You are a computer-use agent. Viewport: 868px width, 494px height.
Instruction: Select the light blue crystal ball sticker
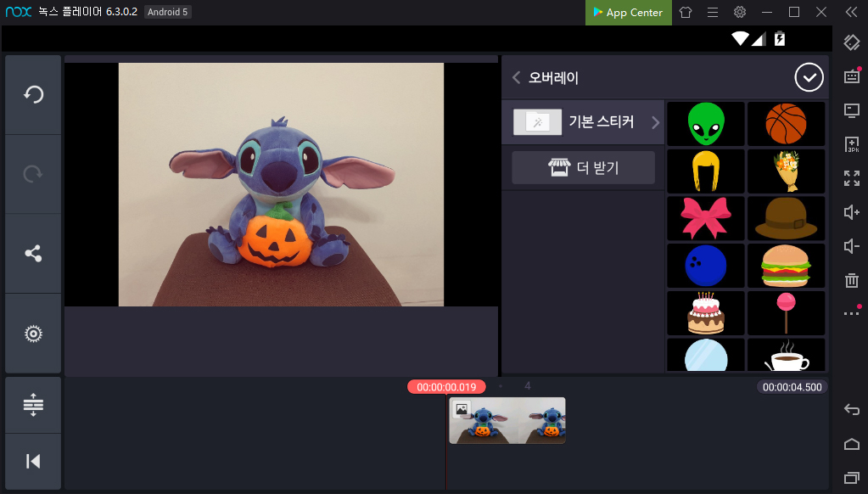(x=706, y=355)
